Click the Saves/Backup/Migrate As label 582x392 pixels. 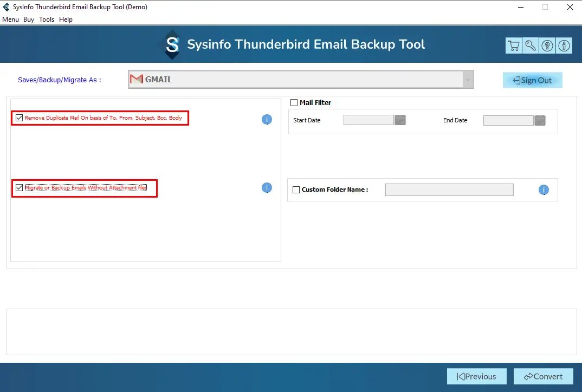point(60,80)
